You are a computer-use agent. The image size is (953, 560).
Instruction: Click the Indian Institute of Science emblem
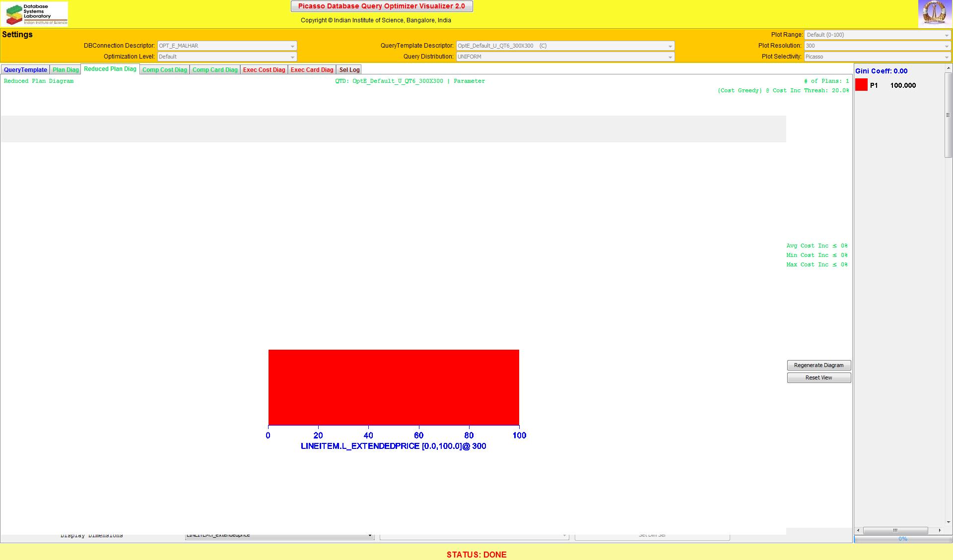(x=935, y=13)
